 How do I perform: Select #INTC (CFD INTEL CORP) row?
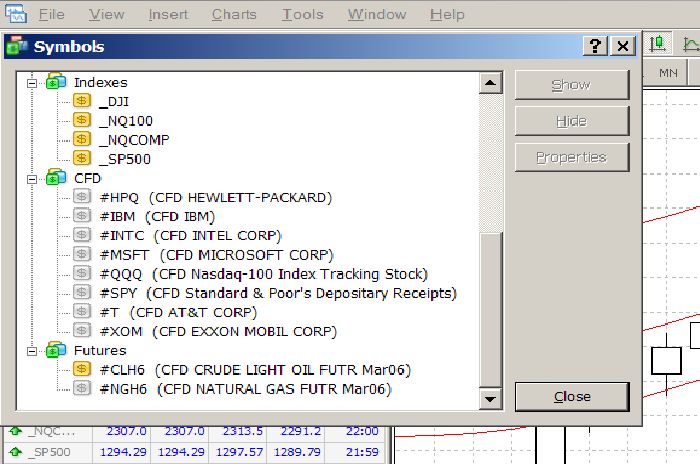tap(191, 236)
